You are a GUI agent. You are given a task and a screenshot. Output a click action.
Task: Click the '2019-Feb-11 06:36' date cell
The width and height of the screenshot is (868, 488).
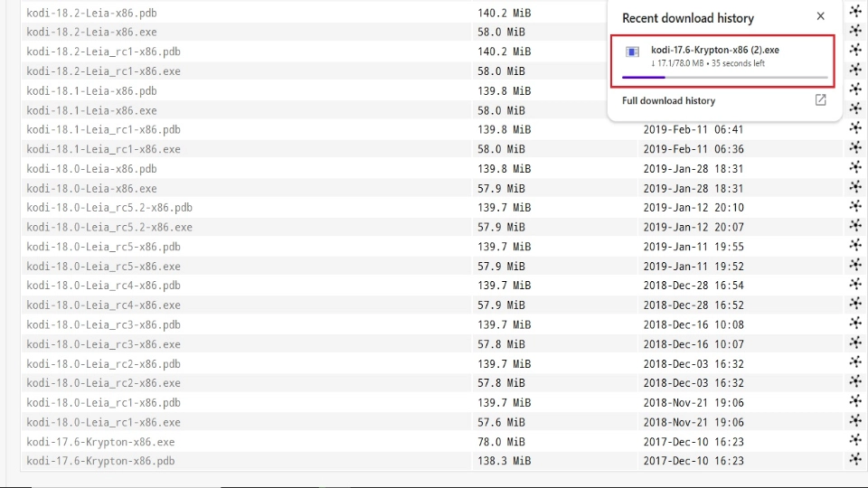[x=693, y=149]
